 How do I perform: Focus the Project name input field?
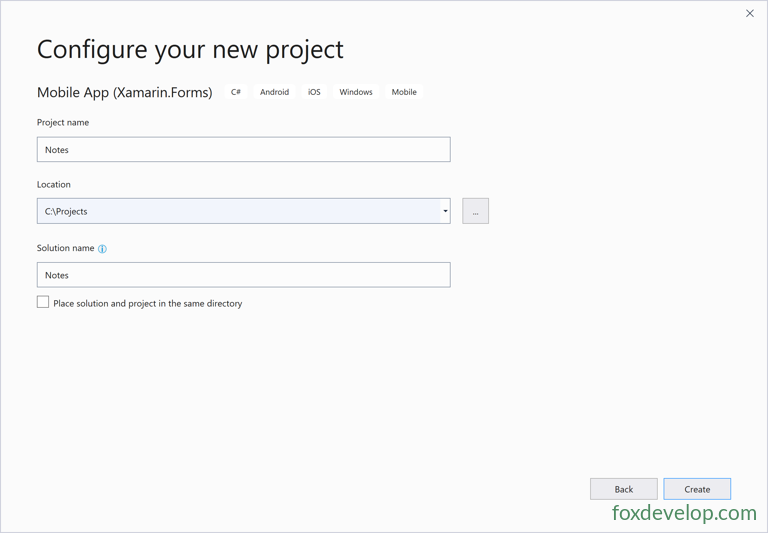(x=243, y=149)
